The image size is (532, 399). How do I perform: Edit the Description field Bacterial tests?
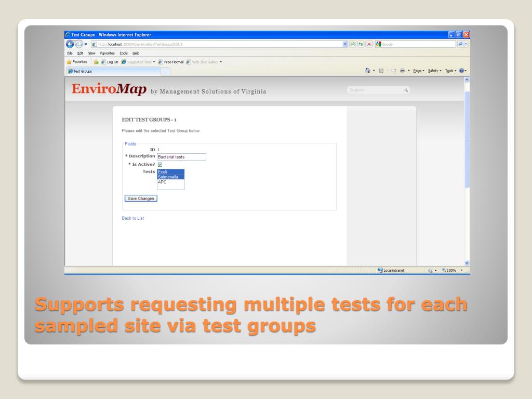click(181, 157)
